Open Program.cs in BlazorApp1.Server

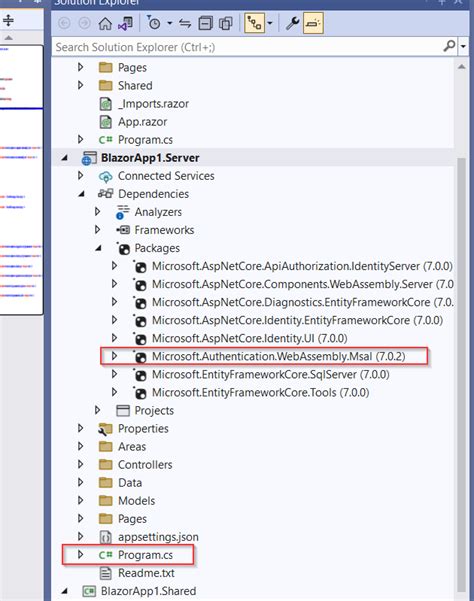pyautogui.click(x=145, y=555)
